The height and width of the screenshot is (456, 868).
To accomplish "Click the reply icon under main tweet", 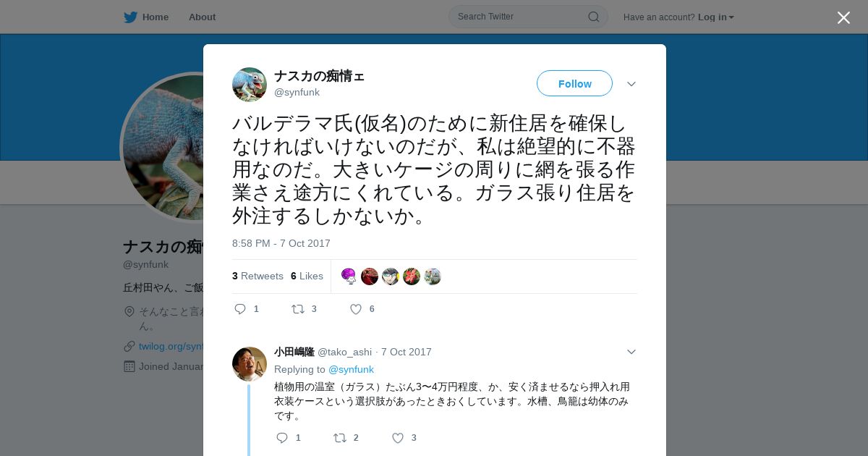I will [240, 309].
